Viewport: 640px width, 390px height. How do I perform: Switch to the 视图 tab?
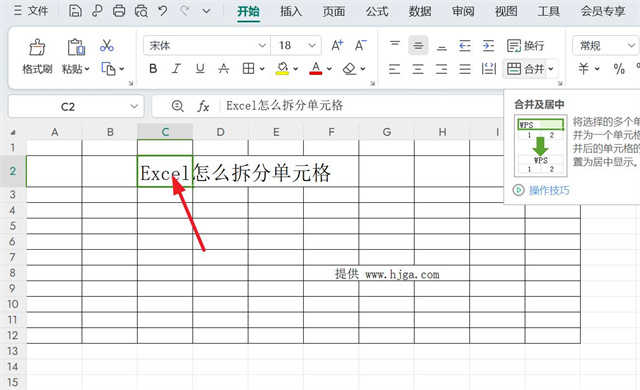[x=506, y=11]
